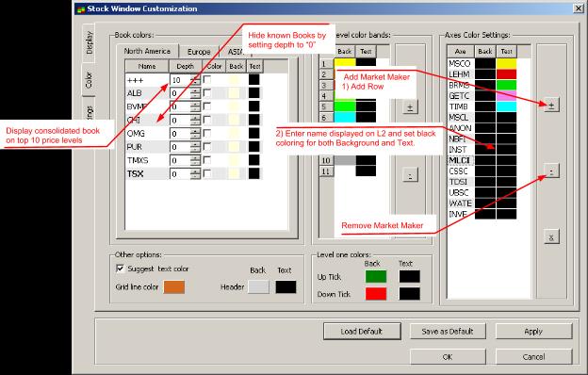
Task: Enable Color checkbox for TSX book
Action: (x=207, y=173)
